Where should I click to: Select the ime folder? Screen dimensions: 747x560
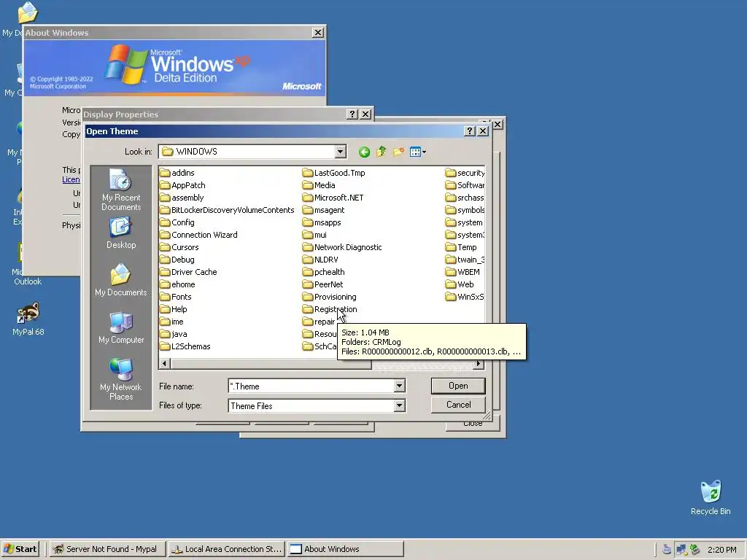pos(172,322)
